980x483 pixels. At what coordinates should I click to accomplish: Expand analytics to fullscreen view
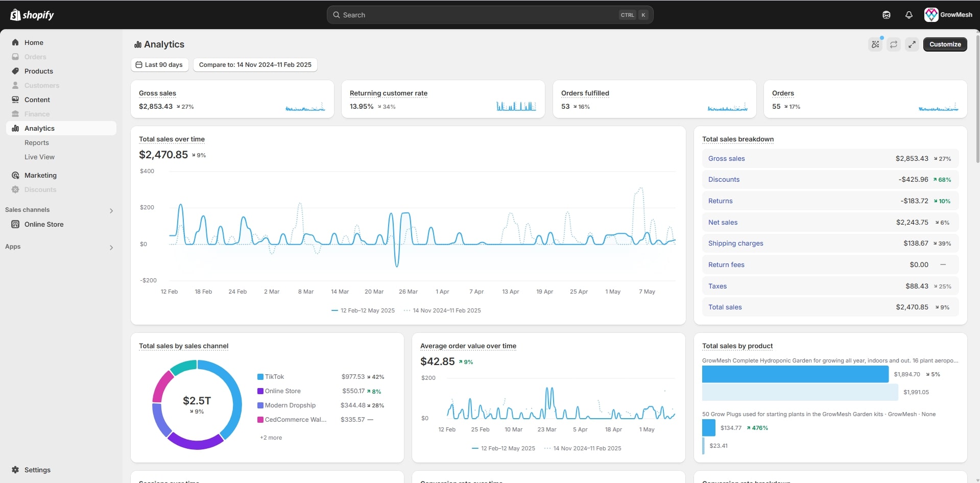tap(912, 44)
